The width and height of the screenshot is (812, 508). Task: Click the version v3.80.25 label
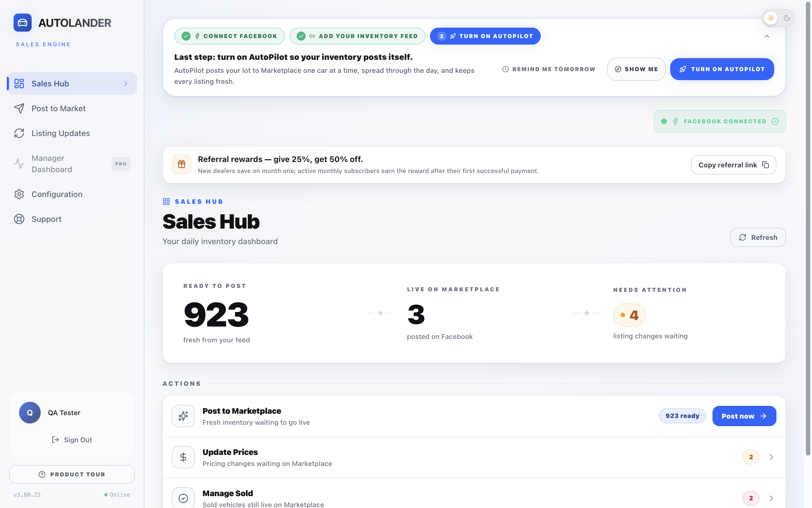pos(27,494)
